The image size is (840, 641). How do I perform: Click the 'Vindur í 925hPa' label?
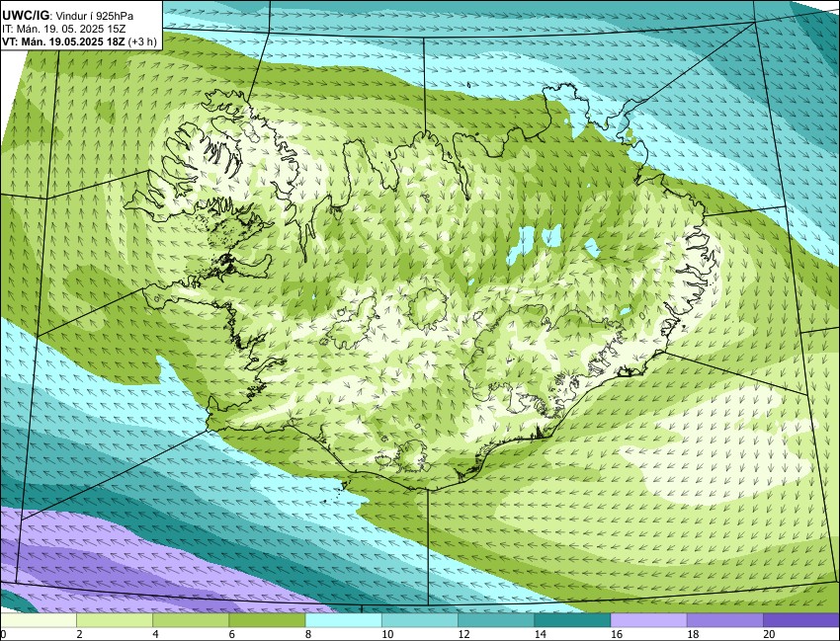click(95, 16)
